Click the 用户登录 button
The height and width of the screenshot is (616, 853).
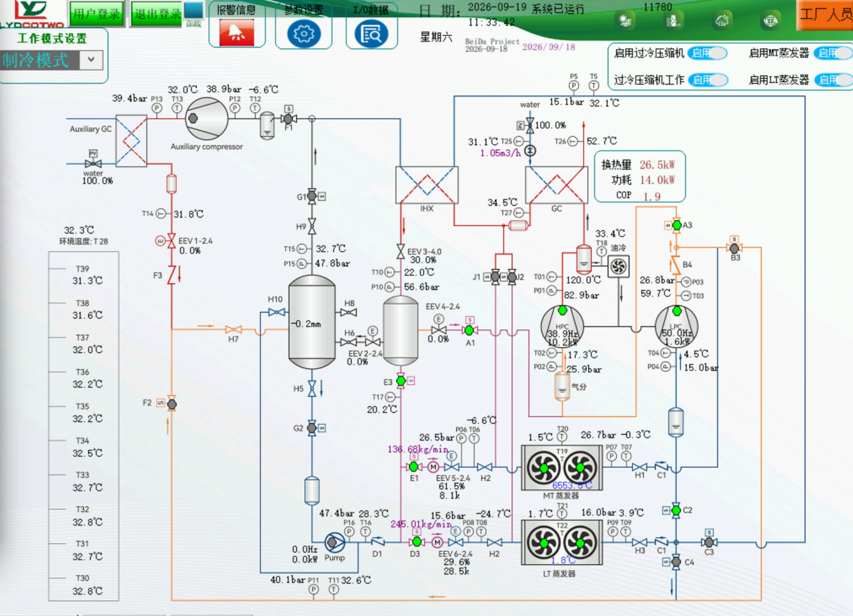(x=96, y=14)
